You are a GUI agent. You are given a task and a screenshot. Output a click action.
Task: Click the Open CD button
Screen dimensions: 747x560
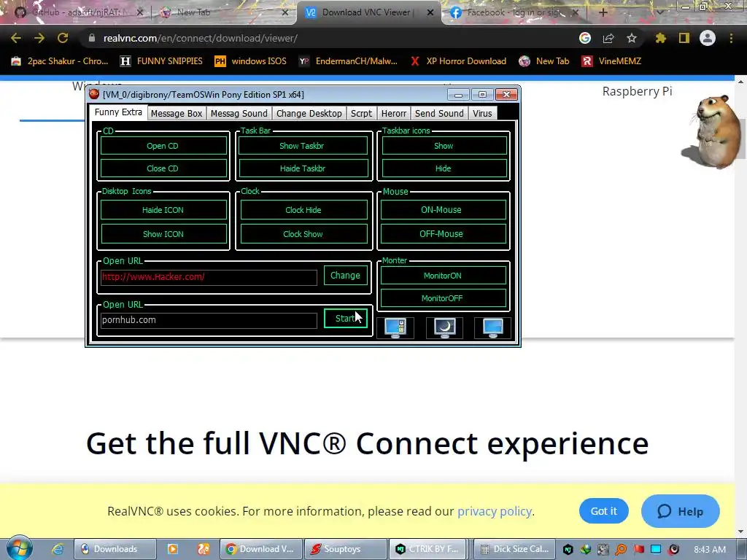(163, 146)
